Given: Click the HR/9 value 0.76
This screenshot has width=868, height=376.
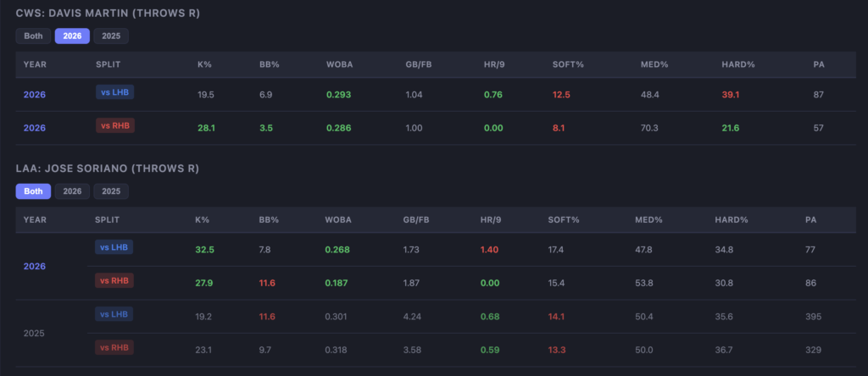Looking at the screenshot, I should point(493,95).
